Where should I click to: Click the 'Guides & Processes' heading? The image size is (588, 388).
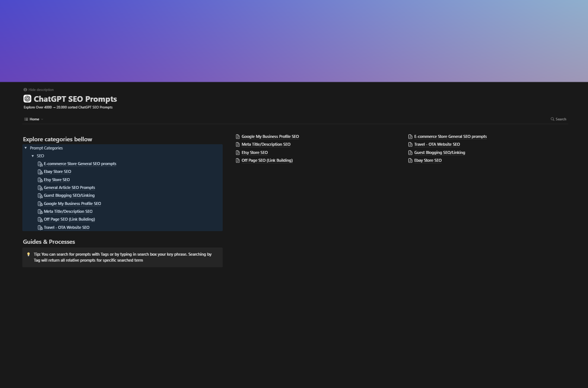coord(49,242)
